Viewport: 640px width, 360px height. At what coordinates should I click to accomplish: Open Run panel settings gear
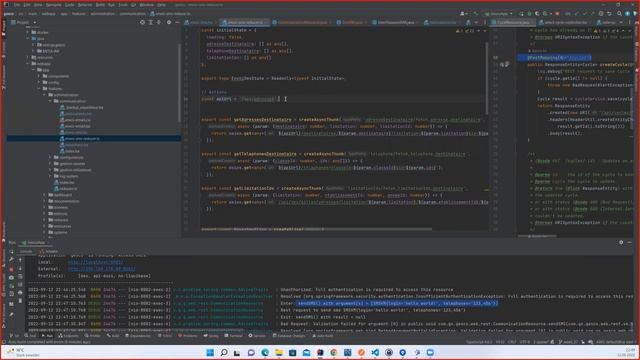click(621, 242)
